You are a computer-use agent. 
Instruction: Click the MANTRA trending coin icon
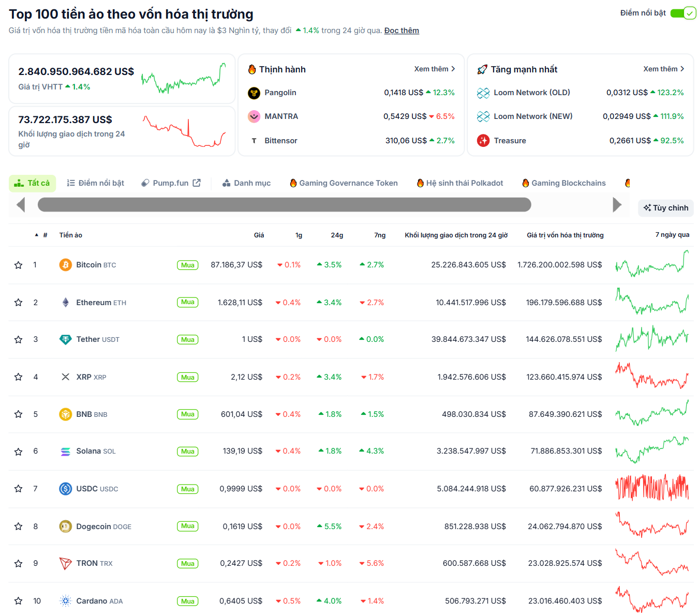[x=254, y=116]
